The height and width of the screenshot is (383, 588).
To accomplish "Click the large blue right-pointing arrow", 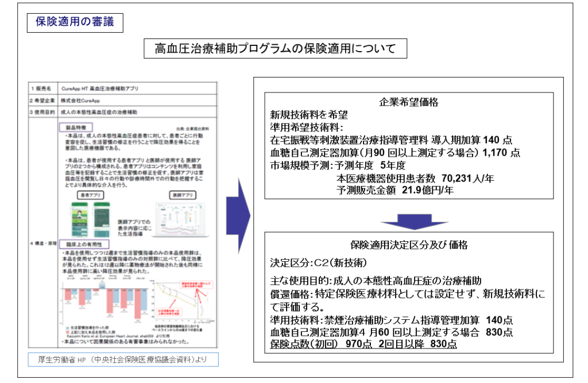I will [x=236, y=217].
